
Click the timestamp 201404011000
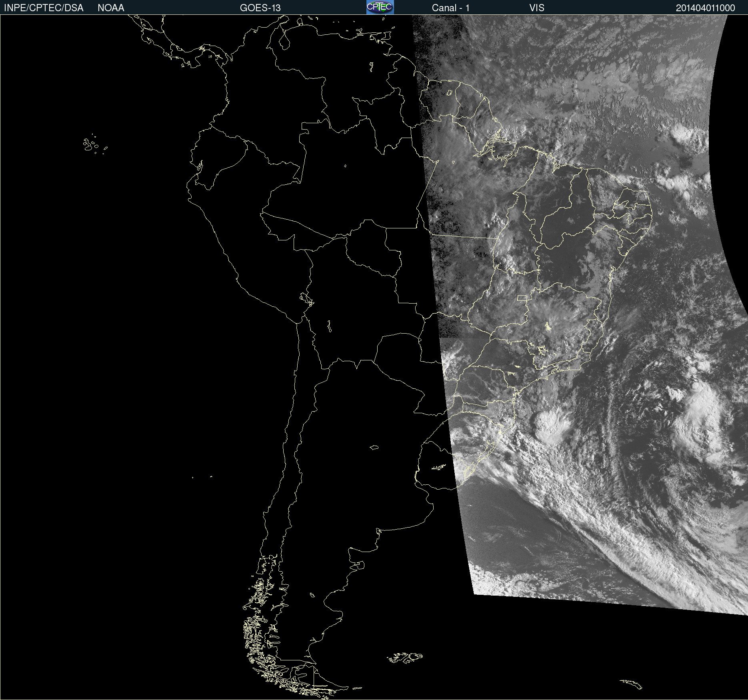pyautogui.click(x=706, y=8)
